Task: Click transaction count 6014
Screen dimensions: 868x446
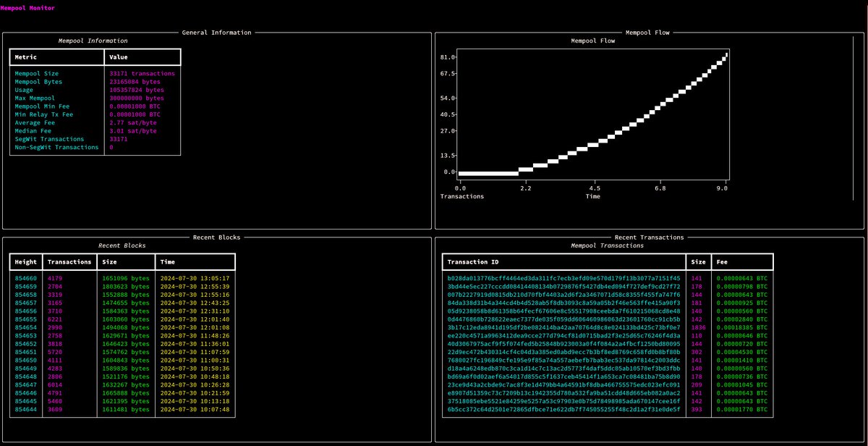Action: [55, 385]
